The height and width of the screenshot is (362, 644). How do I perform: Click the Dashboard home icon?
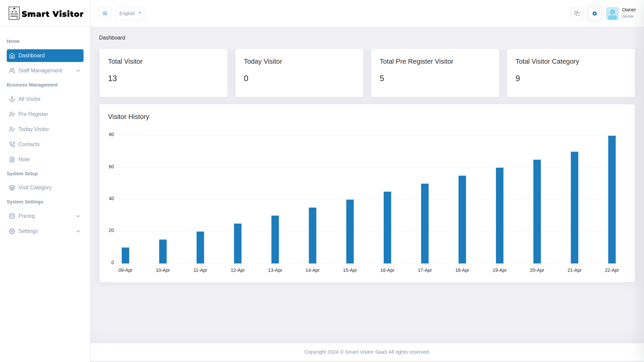tap(12, 56)
